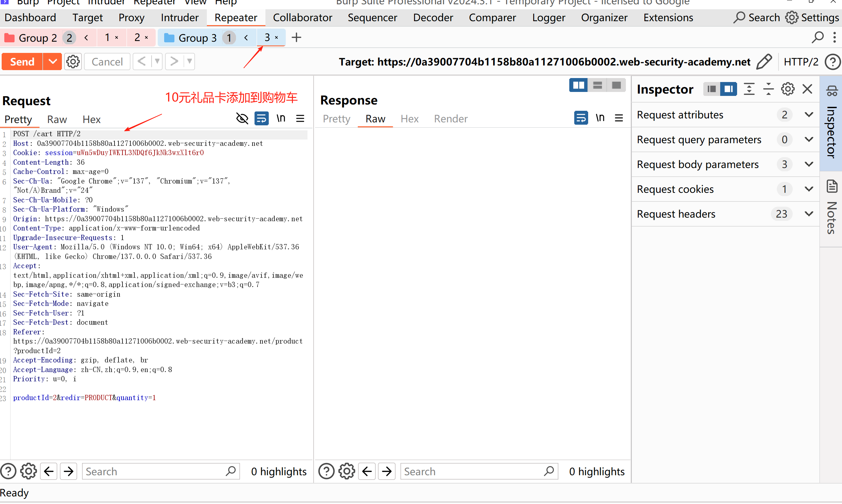
Task: Add a new Repeater tab
Action: [x=296, y=37]
